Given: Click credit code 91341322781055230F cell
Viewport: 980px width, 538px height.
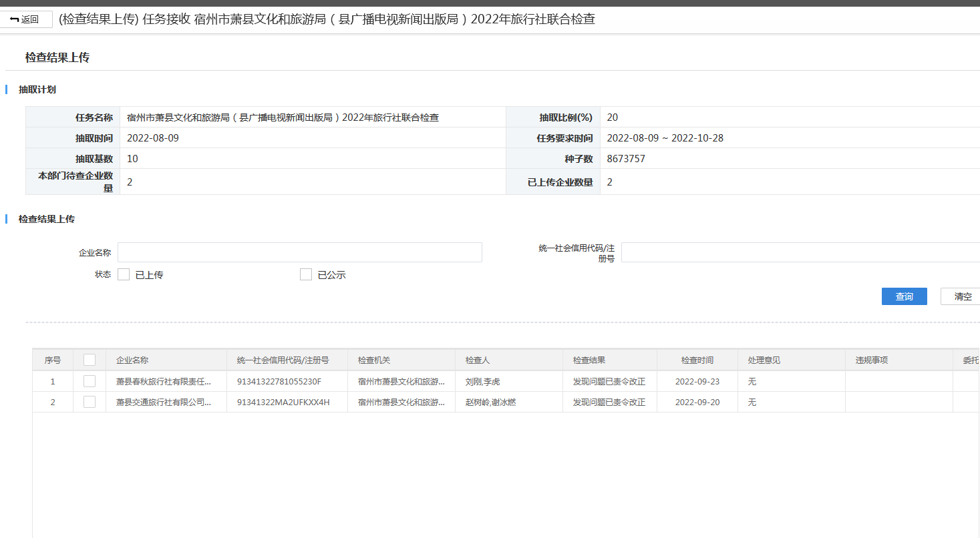Looking at the screenshot, I should 279,382.
